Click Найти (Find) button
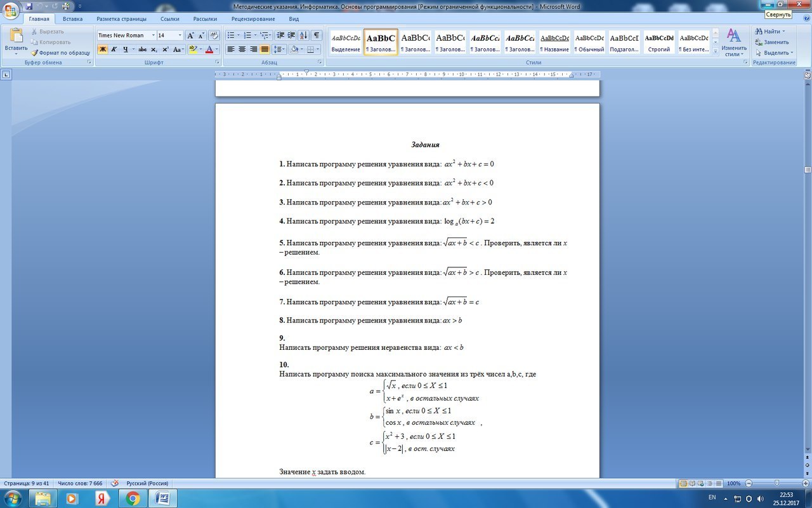The image size is (812, 508). tap(769, 31)
